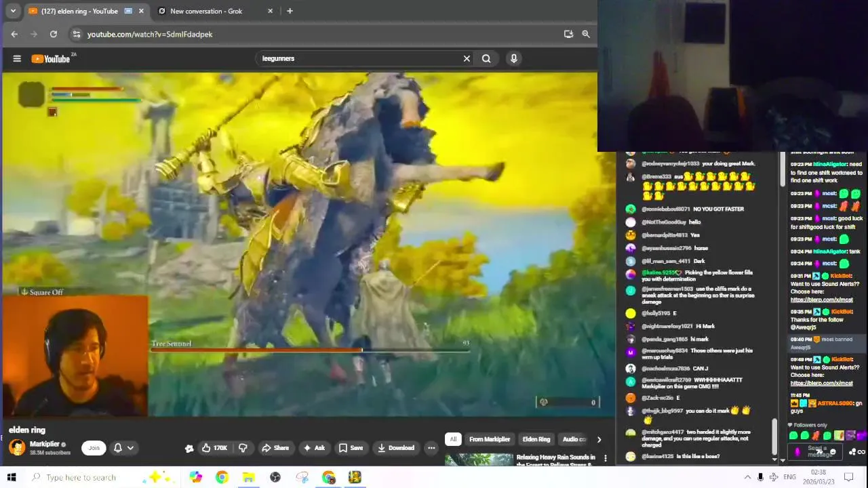This screenshot has height=488, width=868.
Task: Open the tab search dropdown arrow
Action: tap(12, 11)
